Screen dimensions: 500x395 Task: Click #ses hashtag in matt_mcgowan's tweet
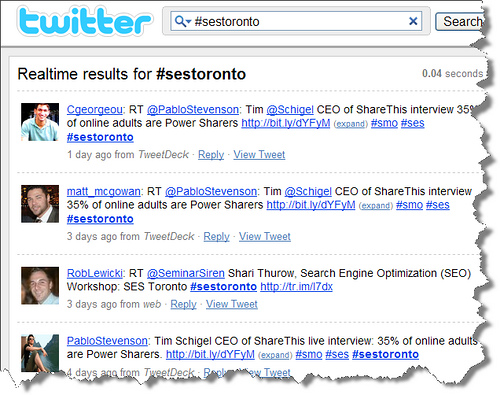(438, 205)
